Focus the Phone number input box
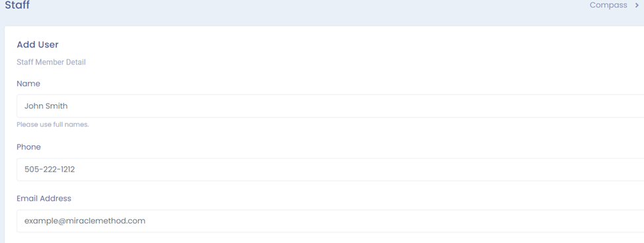The image size is (644, 243). 330,170
